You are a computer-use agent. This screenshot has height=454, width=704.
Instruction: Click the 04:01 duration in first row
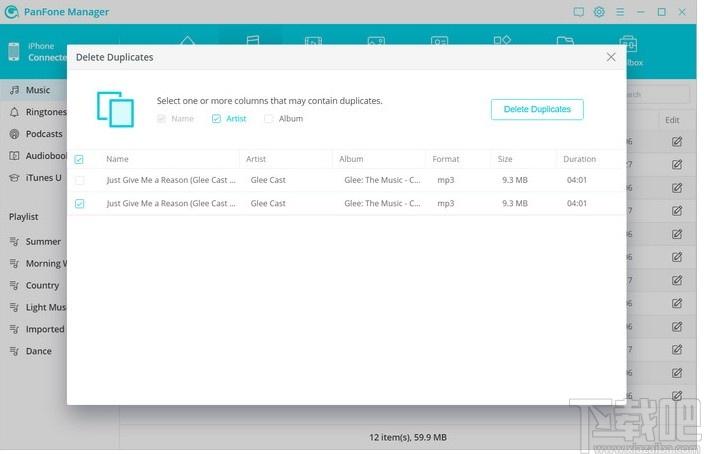pyautogui.click(x=576, y=180)
